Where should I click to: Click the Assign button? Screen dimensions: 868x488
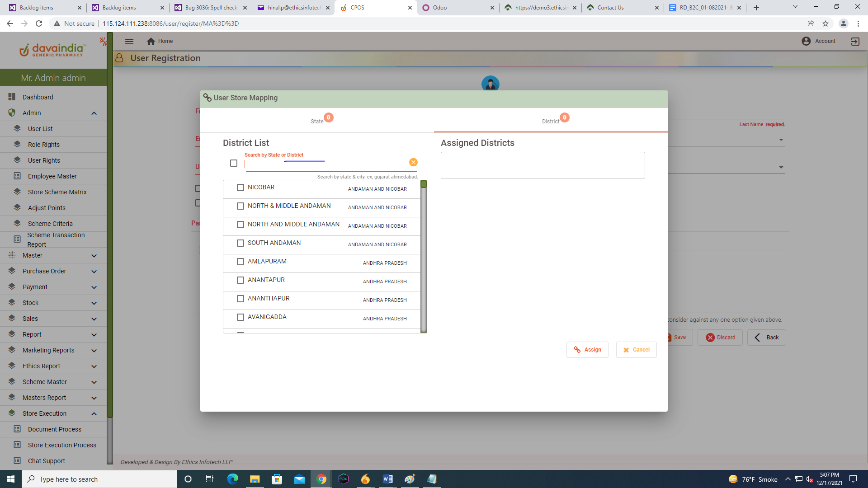click(x=587, y=350)
